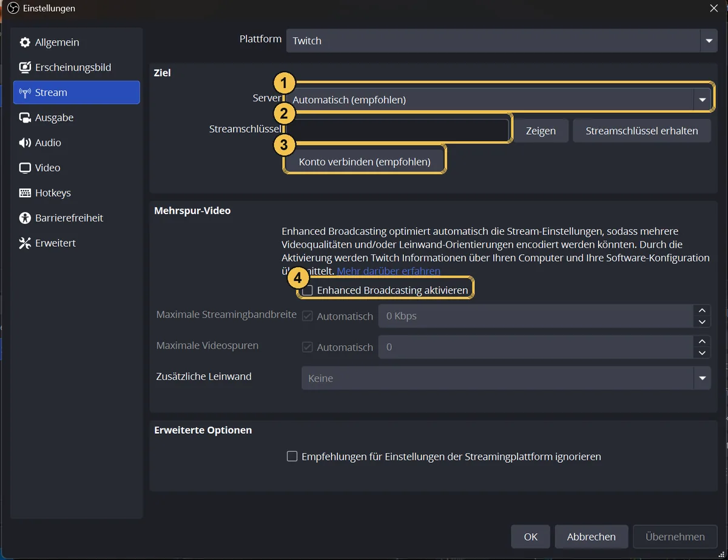Show the Barrierefreiheit settings
This screenshot has width=728, height=560.
pyautogui.click(x=76, y=218)
